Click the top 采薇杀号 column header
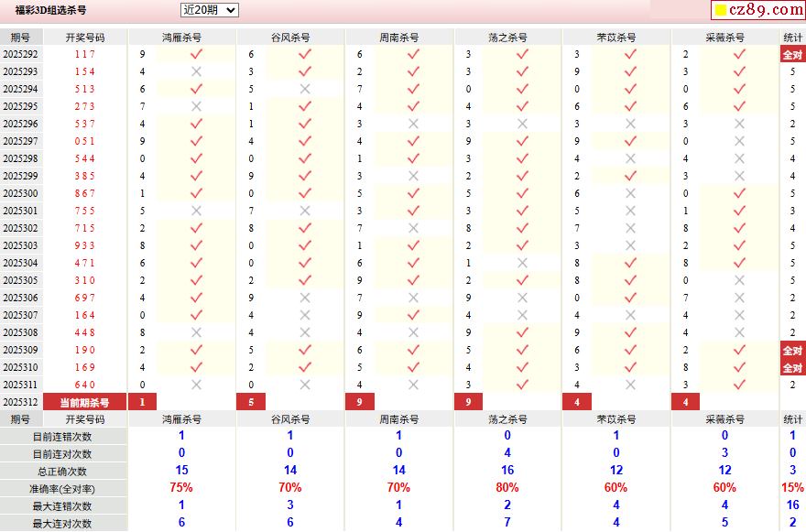The image size is (806, 532). (725, 38)
